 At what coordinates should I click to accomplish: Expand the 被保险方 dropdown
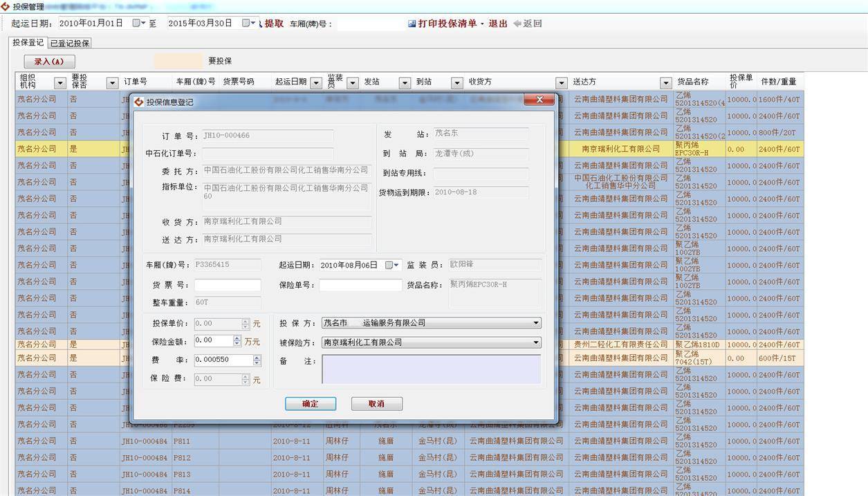pos(535,342)
